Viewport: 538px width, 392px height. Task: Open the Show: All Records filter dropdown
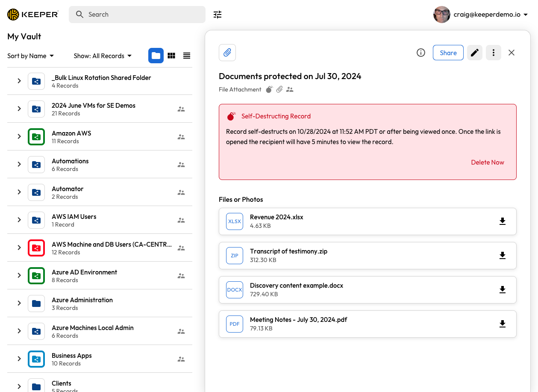[x=103, y=56]
